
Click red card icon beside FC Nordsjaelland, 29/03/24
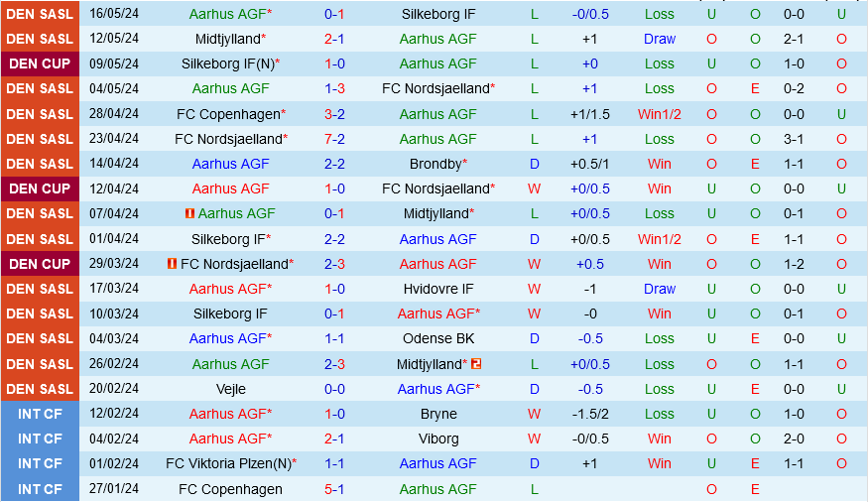[172, 264]
